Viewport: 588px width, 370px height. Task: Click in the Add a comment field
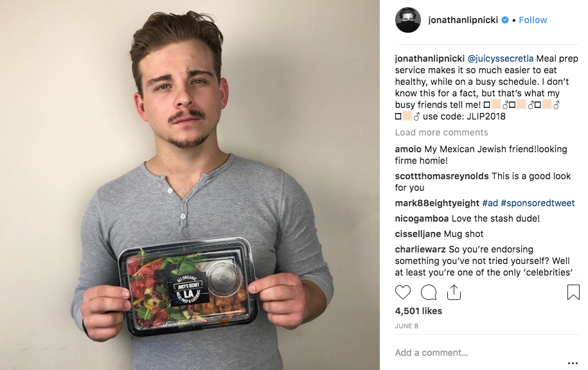click(480, 353)
